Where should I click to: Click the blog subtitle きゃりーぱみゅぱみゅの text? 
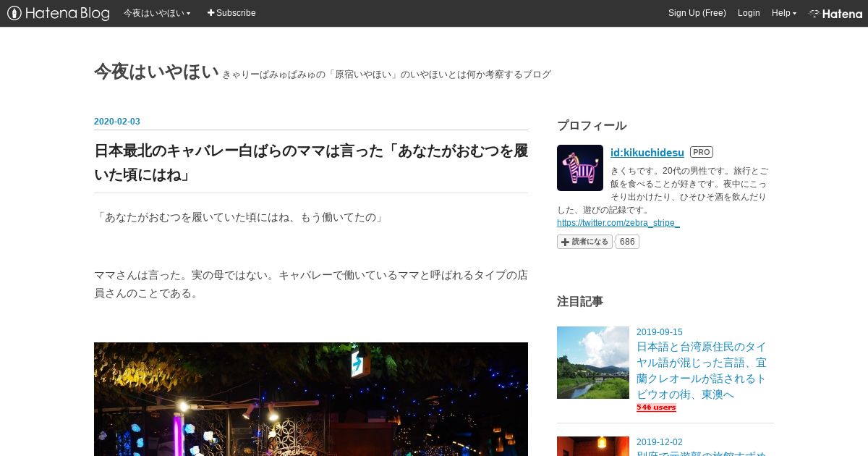(387, 75)
